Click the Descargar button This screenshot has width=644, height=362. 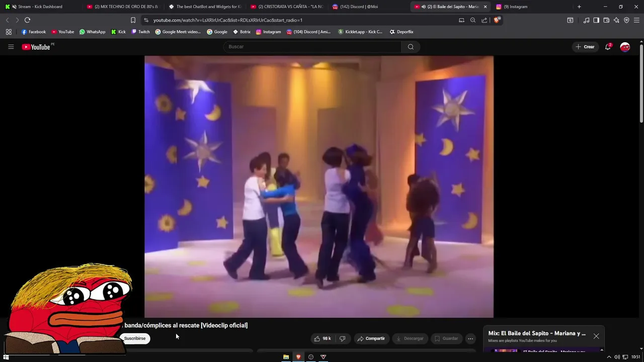[410, 338]
